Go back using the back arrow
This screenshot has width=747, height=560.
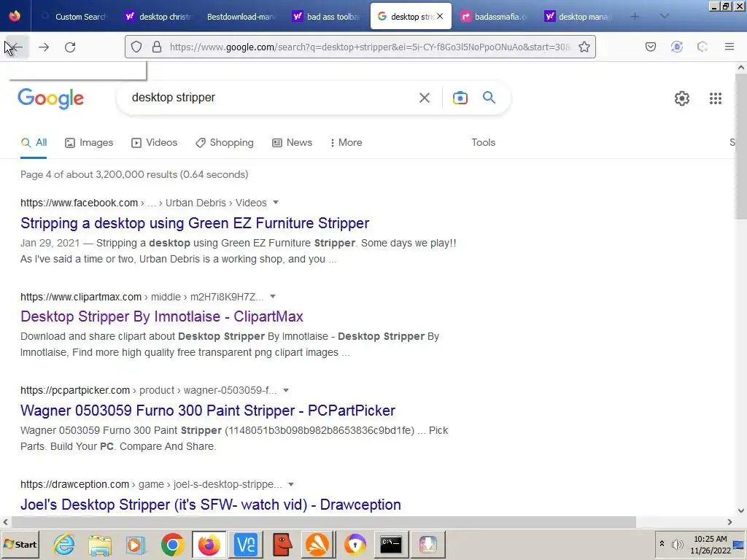(x=16, y=47)
